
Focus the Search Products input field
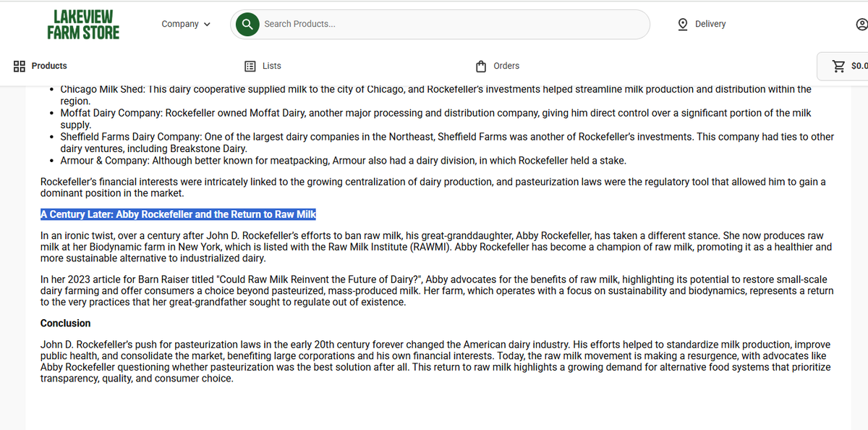coord(448,24)
